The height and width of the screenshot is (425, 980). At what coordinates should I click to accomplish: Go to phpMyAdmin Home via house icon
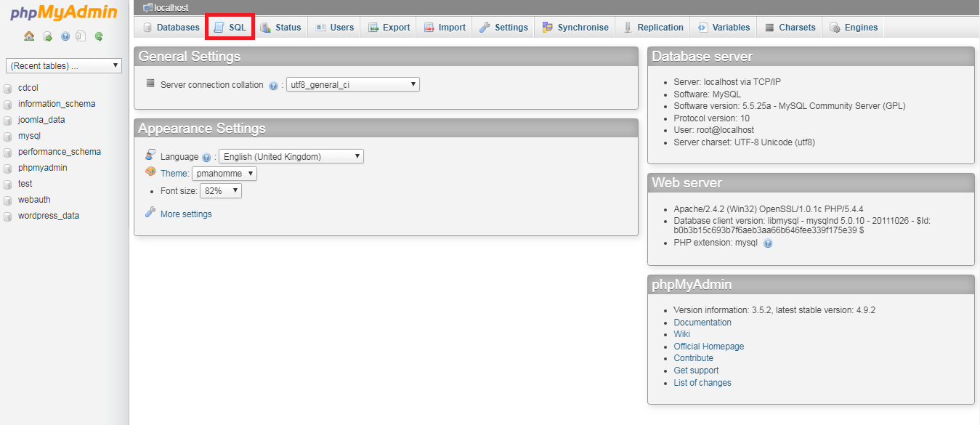[x=29, y=36]
